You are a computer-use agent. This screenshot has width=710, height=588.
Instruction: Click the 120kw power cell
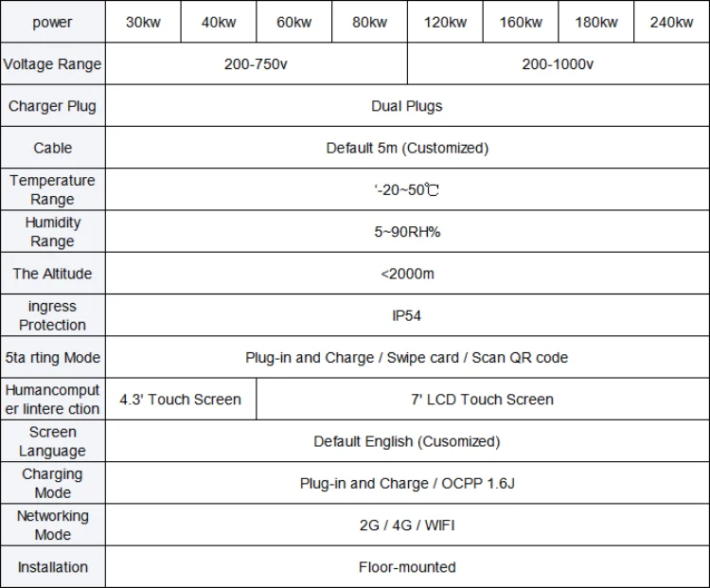point(445,22)
